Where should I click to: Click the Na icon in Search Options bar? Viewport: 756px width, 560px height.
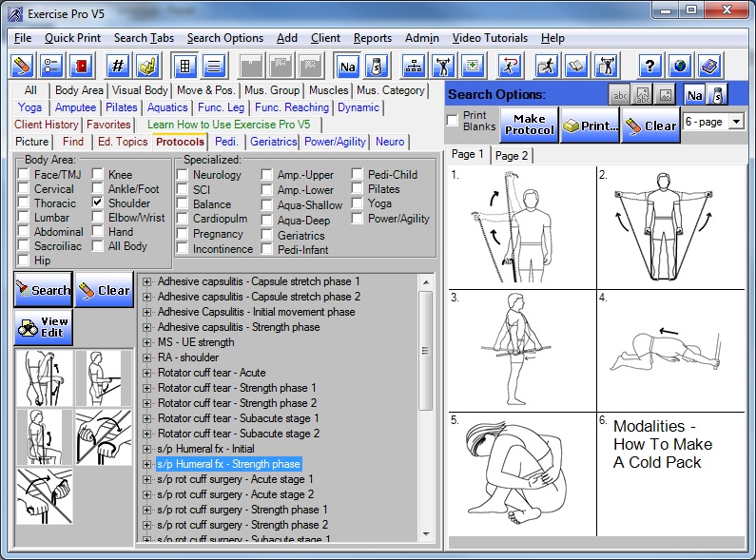(x=694, y=95)
